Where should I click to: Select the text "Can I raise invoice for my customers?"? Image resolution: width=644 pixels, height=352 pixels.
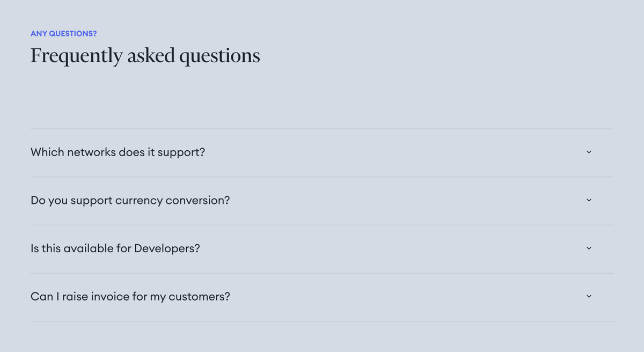coord(130,296)
